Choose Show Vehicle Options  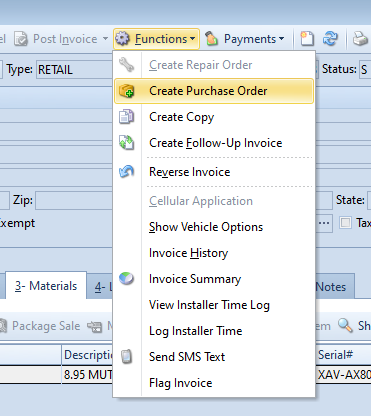[x=206, y=227]
